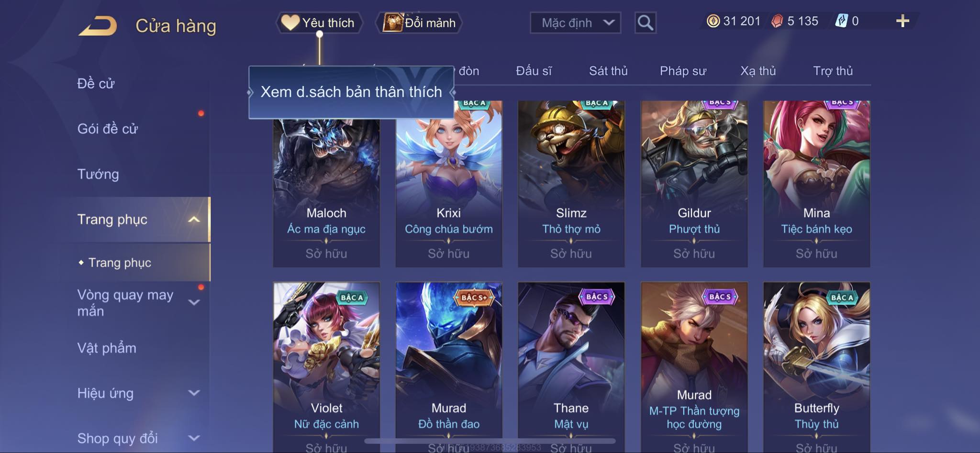Click the red ruby currency icon
Screen dimensions: 980x453
click(777, 21)
